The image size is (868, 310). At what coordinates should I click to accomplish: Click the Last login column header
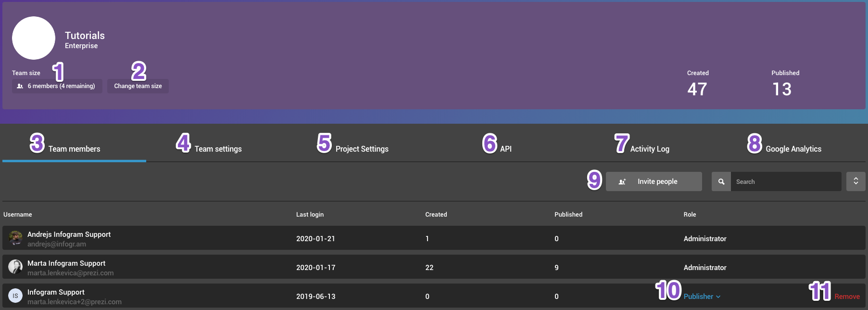(310, 215)
